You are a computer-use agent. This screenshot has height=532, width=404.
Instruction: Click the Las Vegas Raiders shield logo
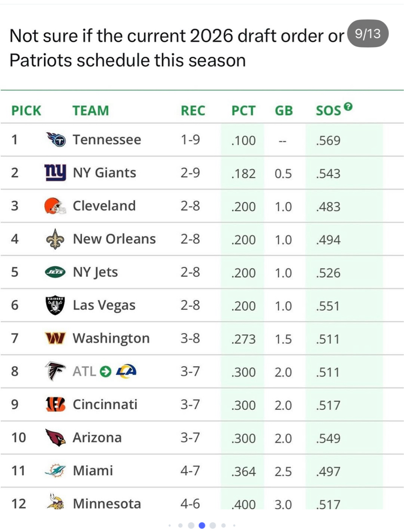coord(56,305)
